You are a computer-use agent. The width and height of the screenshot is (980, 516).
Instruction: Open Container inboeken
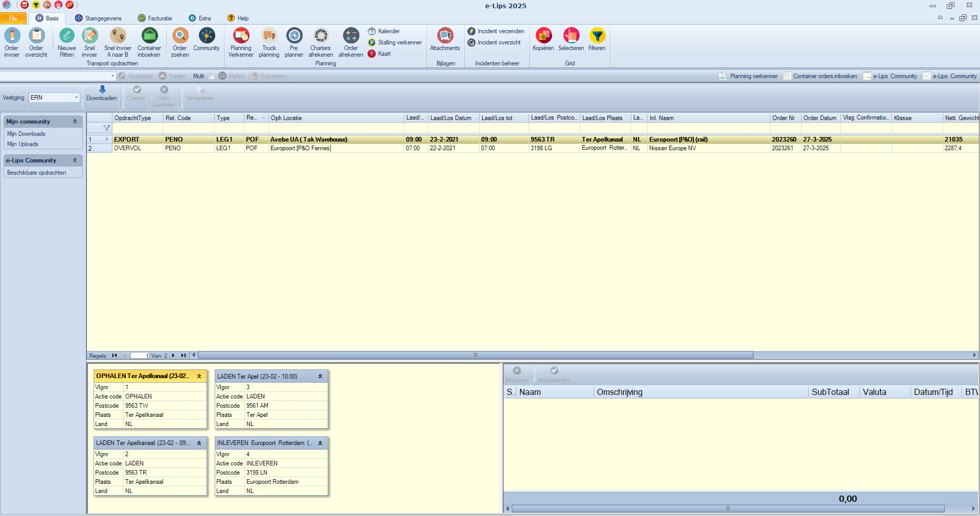click(149, 42)
